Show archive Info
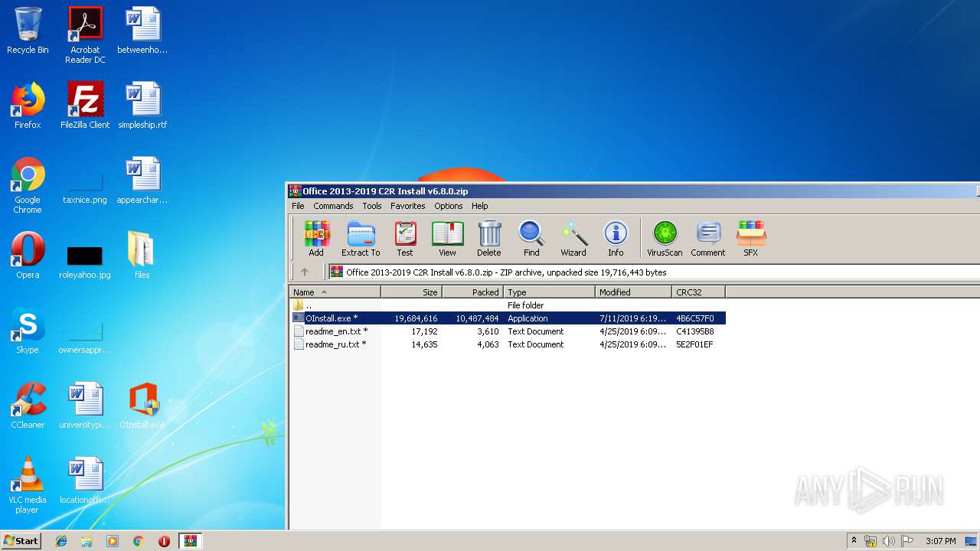Viewport: 980px width, 551px height. pos(616,239)
